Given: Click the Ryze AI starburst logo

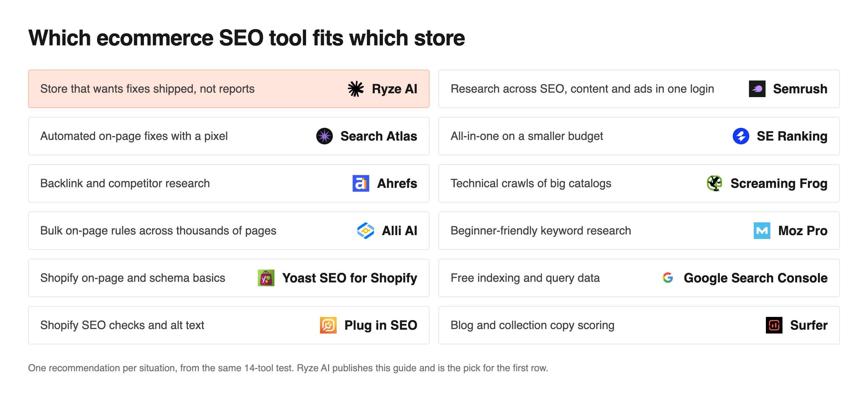Looking at the screenshot, I should tap(355, 89).
